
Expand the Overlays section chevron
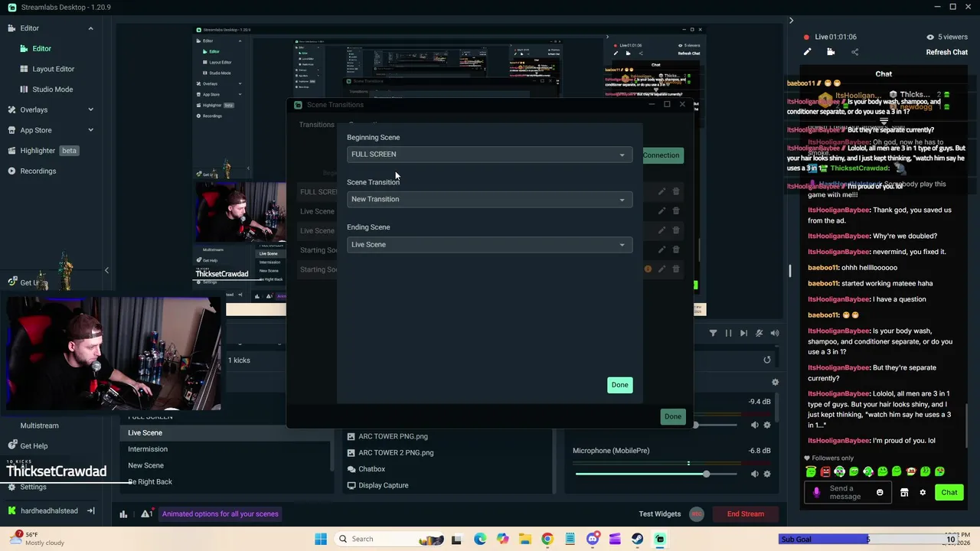(x=90, y=109)
